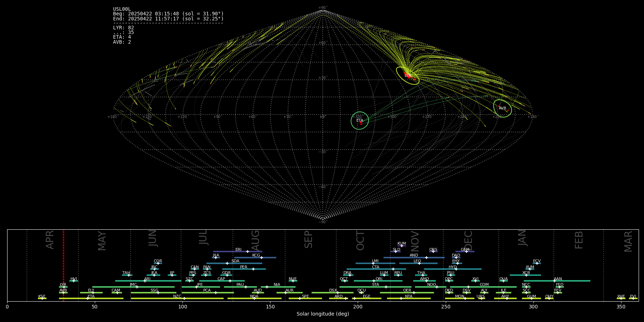
Task: Select the AVB shower bar in the timeline
Action: 63,293
